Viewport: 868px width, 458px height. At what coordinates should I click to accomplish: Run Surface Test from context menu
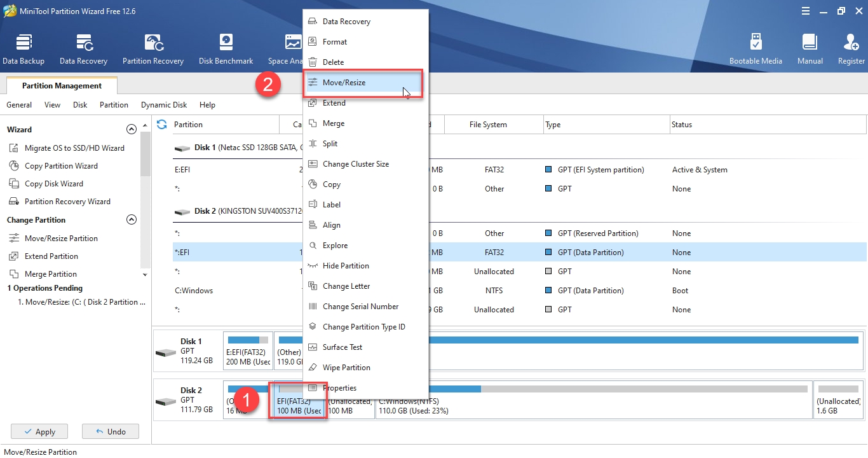[365, 347]
